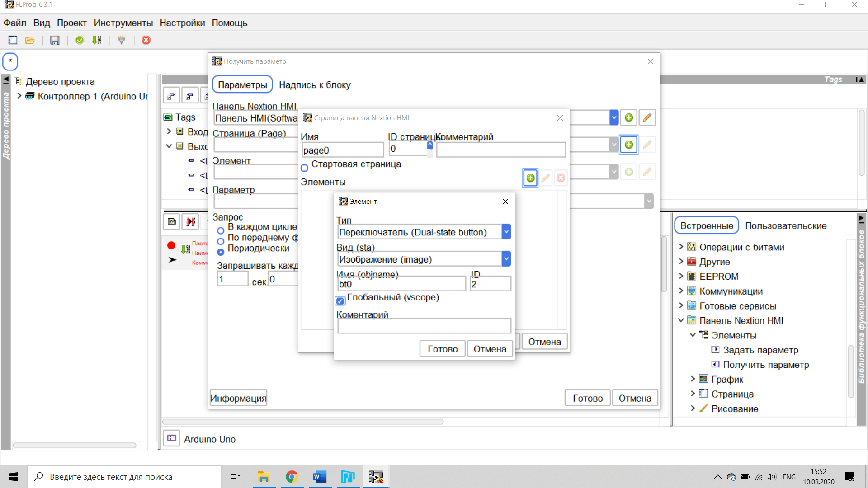Viewport: 868px width, 488px height.
Task: Open Chrome from the taskbar
Action: (292, 477)
